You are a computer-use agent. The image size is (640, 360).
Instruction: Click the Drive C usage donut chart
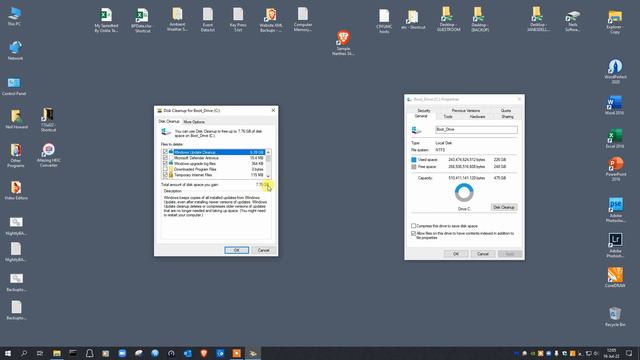(x=464, y=193)
